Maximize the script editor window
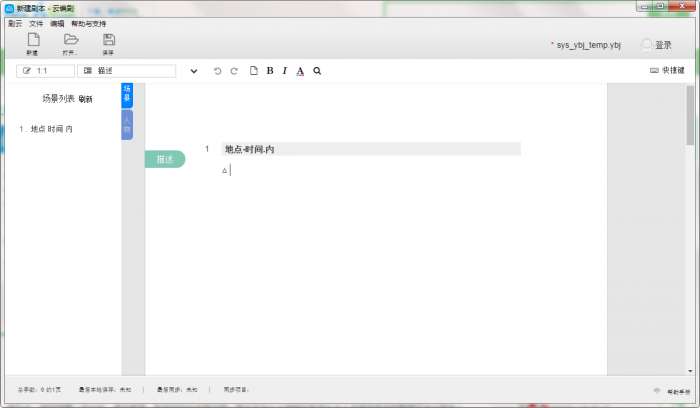700x408 pixels. (x=660, y=7)
